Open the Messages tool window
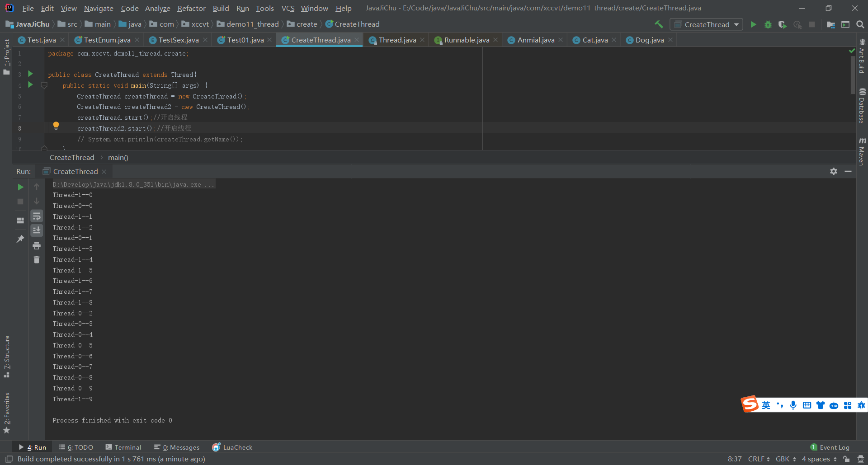The height and width of the screenshot is (465, 868). point(177,447)
